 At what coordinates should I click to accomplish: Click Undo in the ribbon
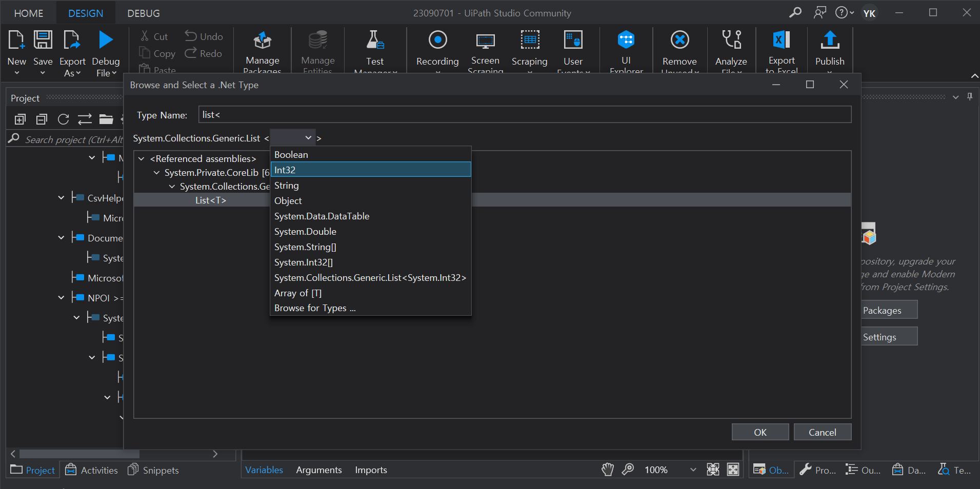coord(204,36)
